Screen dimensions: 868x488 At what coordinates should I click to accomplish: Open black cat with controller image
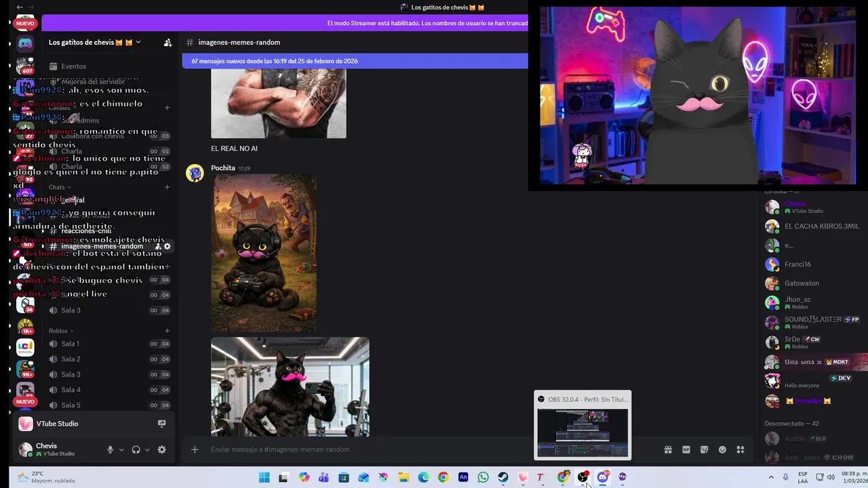click(x=264, y=253)
